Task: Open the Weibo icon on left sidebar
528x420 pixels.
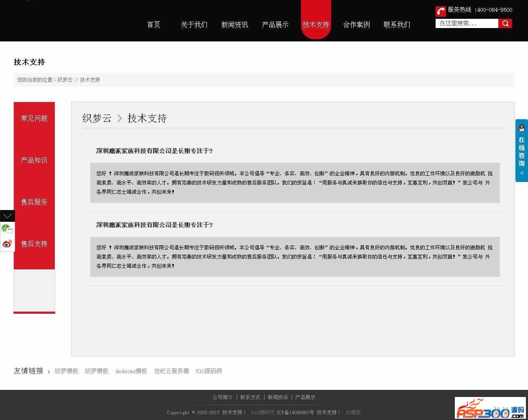Action: (x=7, y=244)
